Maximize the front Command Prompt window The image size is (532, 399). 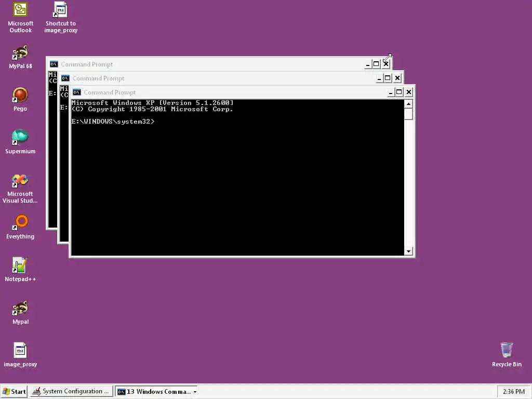click(399, 92)
